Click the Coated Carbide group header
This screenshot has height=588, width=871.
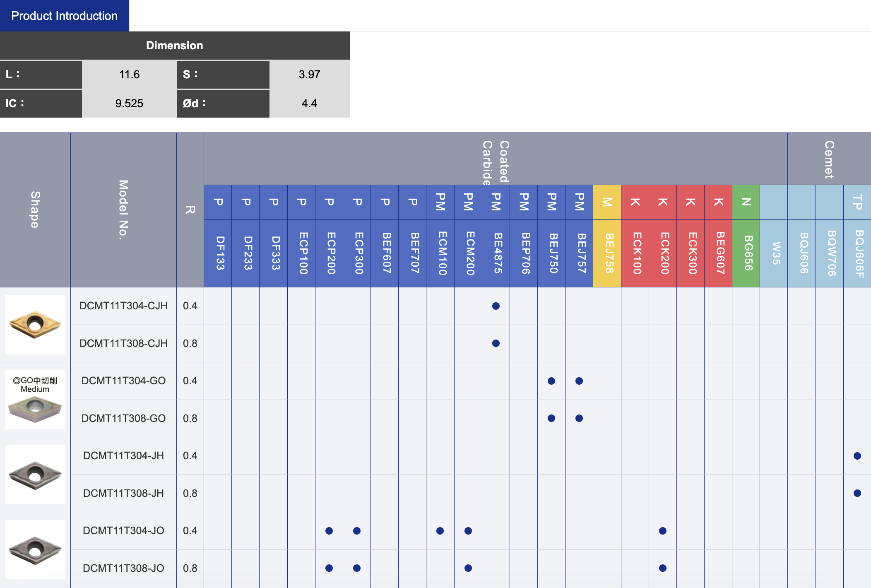coord(496,159)
